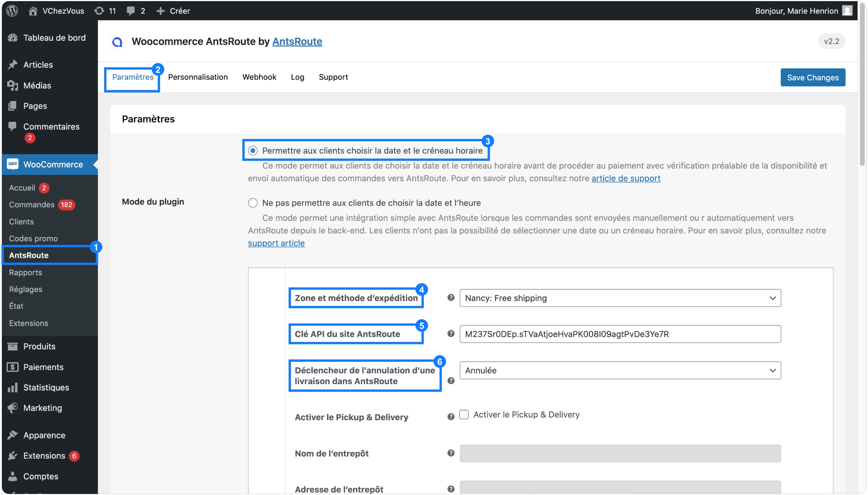Open Clients in WooCommerce submenu
This screenshot has height=495, width=868.
click(x=21, y=222)
